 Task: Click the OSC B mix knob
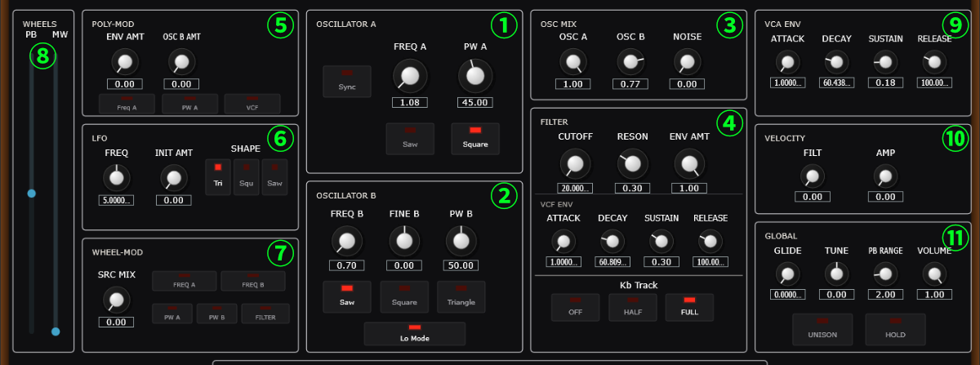pos(630,61)
